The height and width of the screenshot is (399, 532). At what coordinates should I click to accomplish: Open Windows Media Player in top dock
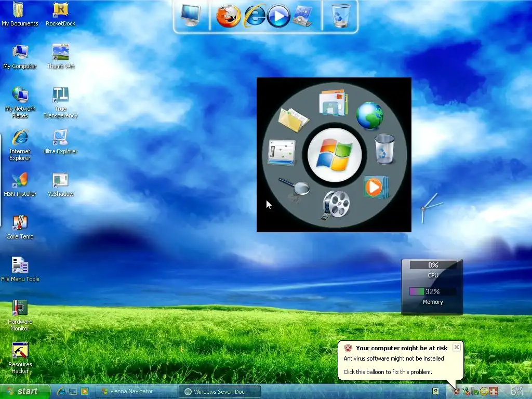coord(278,16)
